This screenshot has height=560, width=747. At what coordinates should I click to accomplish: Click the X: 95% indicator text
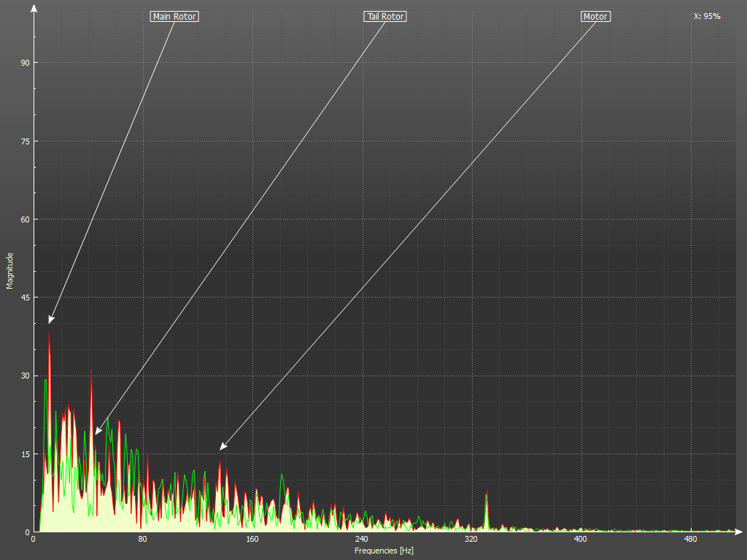pyautogui.click(x=707, y=16)
